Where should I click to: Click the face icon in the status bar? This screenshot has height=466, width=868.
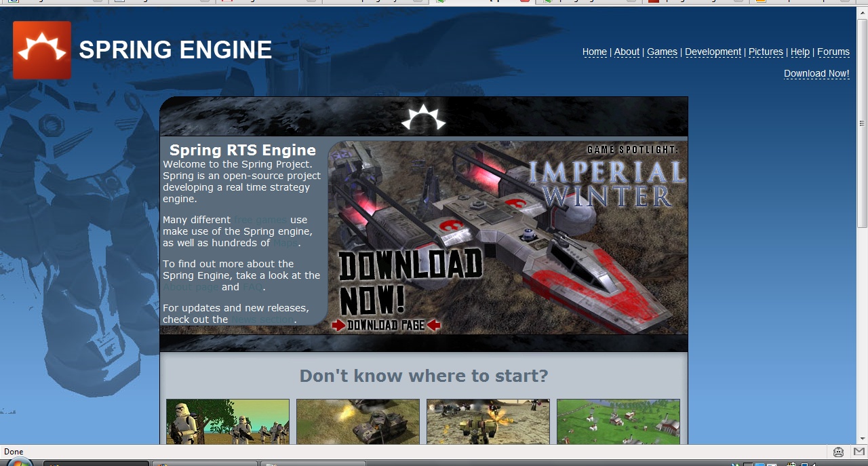[x=839, y=452]
